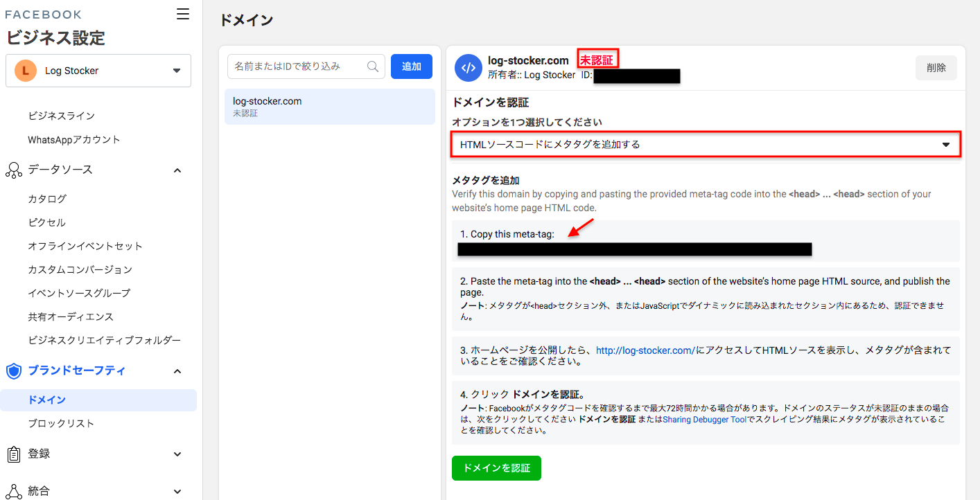Collapse the データソース section chevron

point(177,170)
